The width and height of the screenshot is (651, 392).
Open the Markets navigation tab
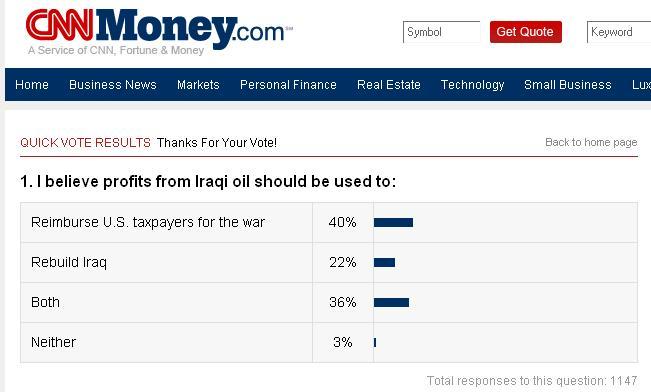coord(198,85)
